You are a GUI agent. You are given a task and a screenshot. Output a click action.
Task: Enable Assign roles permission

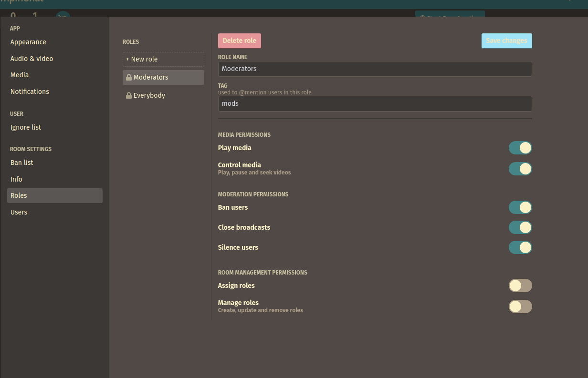pos(520,286)
